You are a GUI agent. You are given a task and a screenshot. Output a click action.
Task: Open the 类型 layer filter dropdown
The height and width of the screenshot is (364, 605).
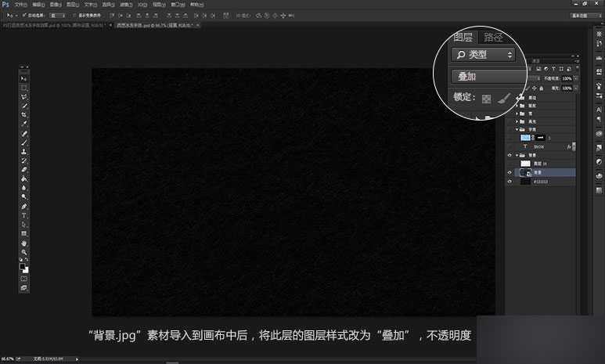tap(484, 54)
